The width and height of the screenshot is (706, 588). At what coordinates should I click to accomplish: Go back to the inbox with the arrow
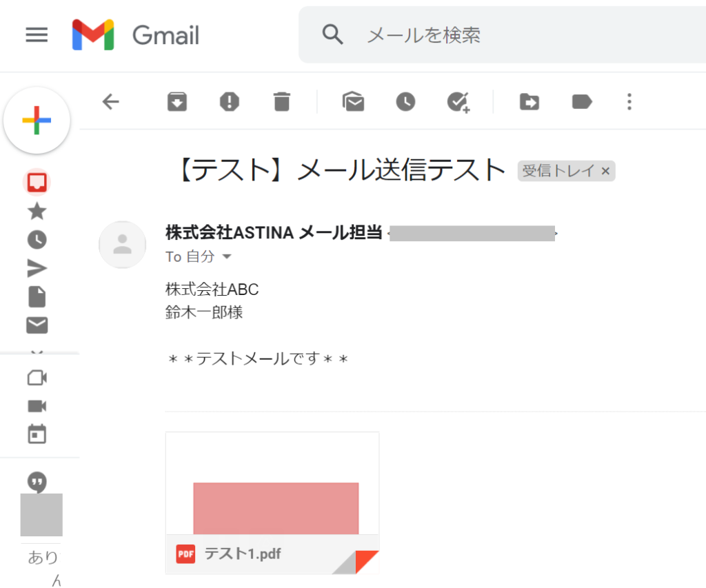coord(111,102)
